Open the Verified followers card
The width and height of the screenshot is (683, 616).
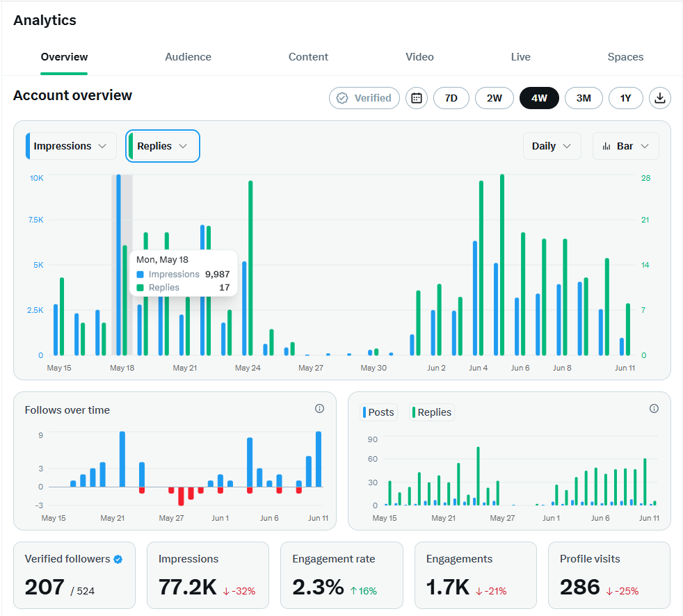pos(74,575)
